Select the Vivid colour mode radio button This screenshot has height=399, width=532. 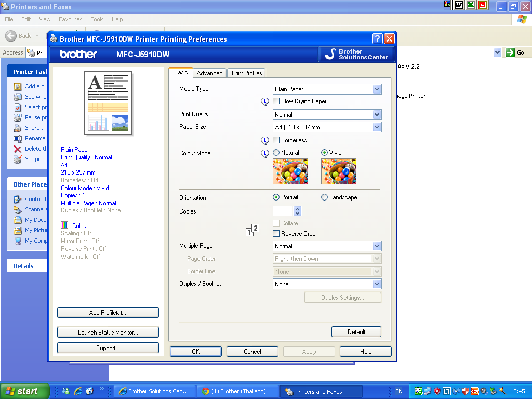324,153
